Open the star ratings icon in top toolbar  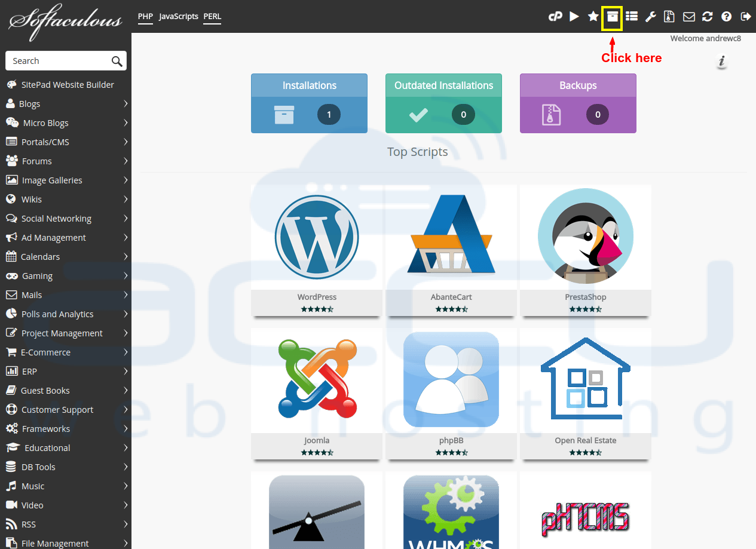pyautogui.click(x=593, y=17)
